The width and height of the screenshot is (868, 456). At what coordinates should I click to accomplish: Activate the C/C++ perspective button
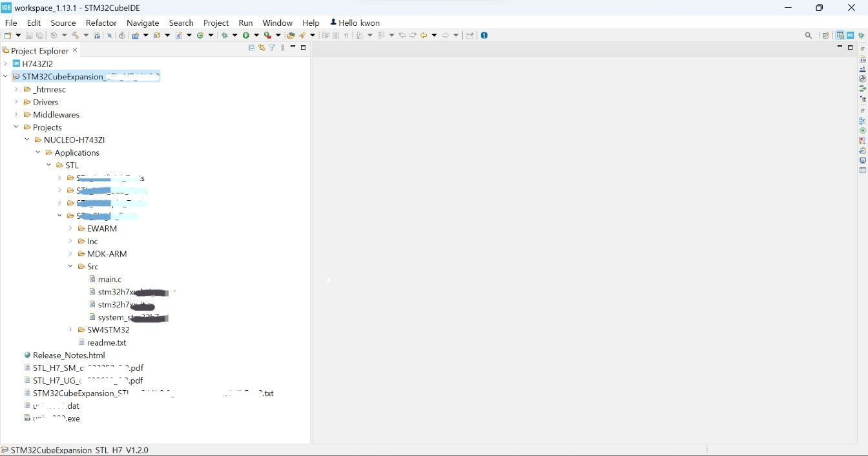(840, 36)
